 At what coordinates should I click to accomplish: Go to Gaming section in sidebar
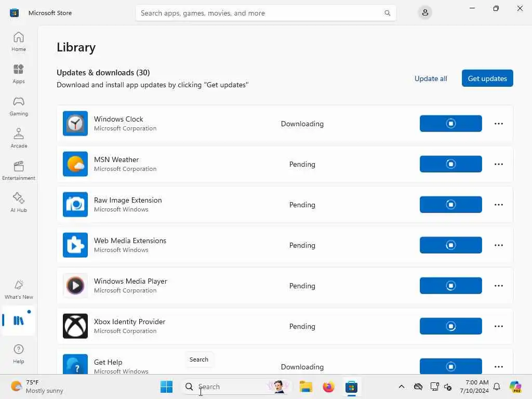(19, 106)
